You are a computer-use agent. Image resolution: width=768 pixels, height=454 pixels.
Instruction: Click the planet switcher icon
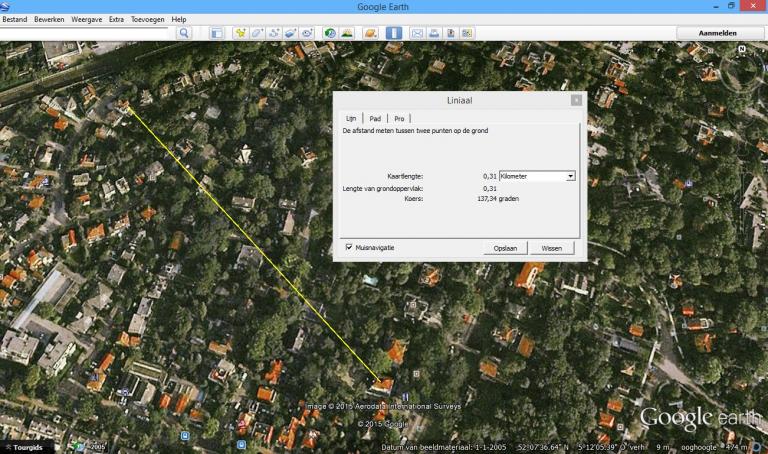click(x=371, y=33)
